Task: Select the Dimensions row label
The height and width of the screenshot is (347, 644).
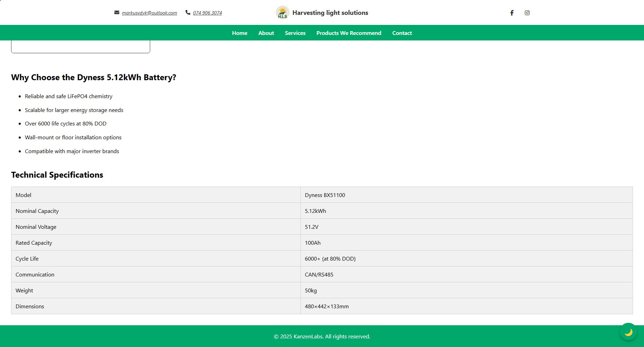Action: coord(30,306)
